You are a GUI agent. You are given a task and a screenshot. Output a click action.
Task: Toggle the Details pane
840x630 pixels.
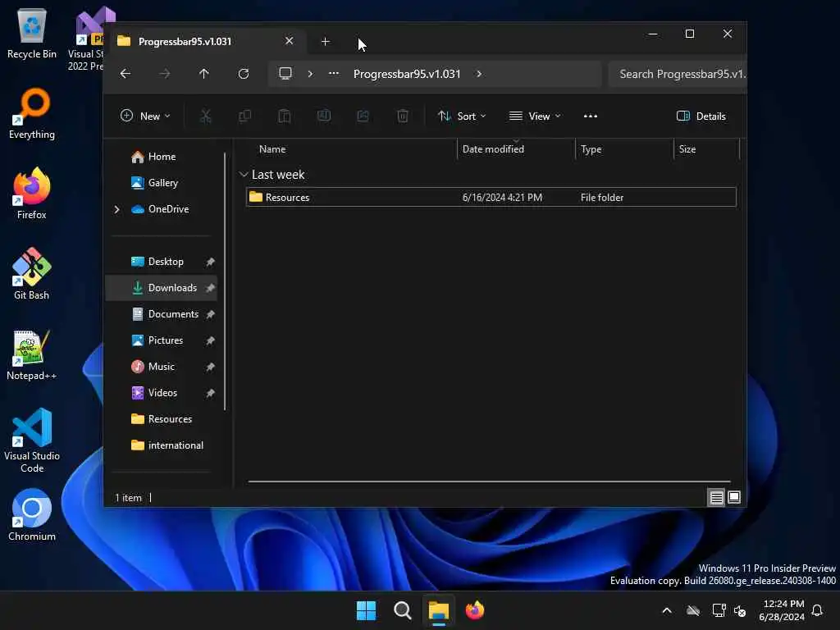[x=701, y=116]
